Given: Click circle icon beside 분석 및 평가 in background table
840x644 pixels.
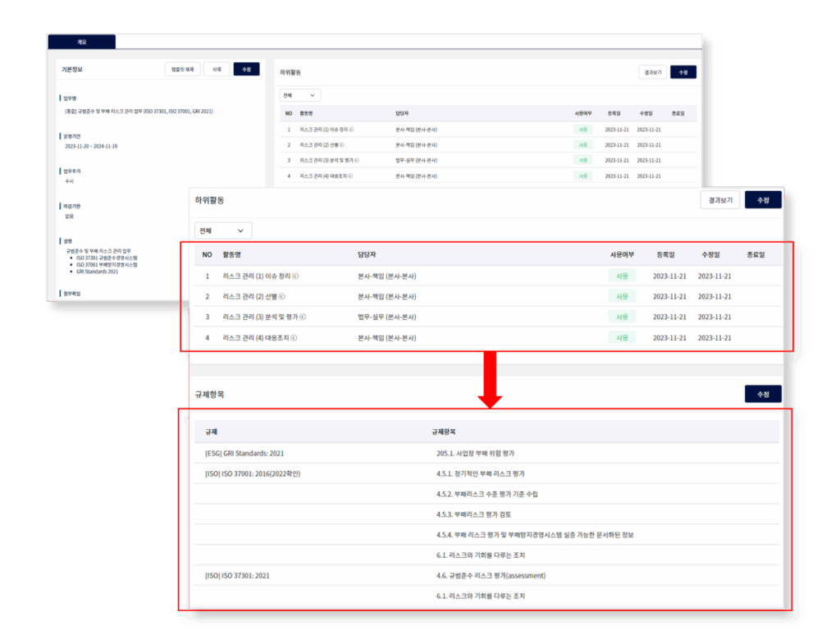Looking at the screenshot, I should 357,160.
